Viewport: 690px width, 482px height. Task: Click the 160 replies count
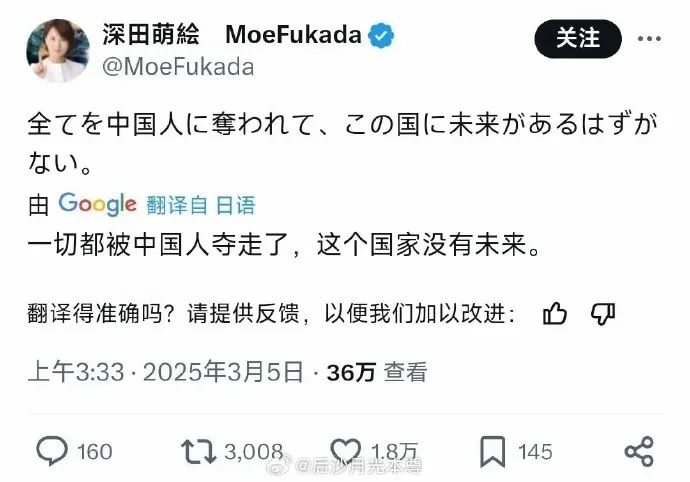click(x=95, y=452)
